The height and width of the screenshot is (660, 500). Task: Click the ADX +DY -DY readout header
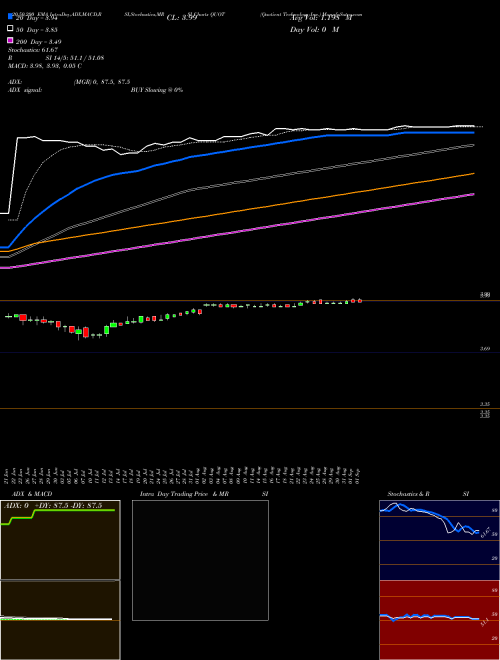(53, 506)
